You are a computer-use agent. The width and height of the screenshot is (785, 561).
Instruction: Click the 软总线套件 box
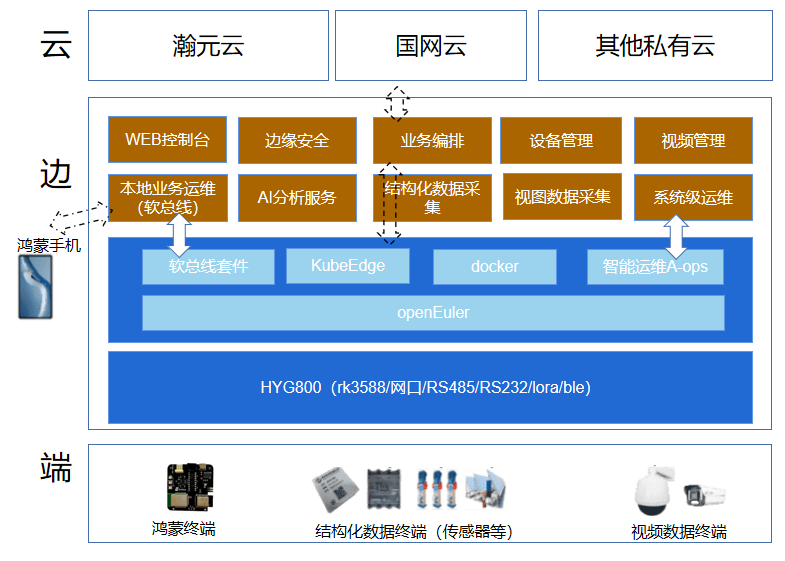tap(208, 267)
